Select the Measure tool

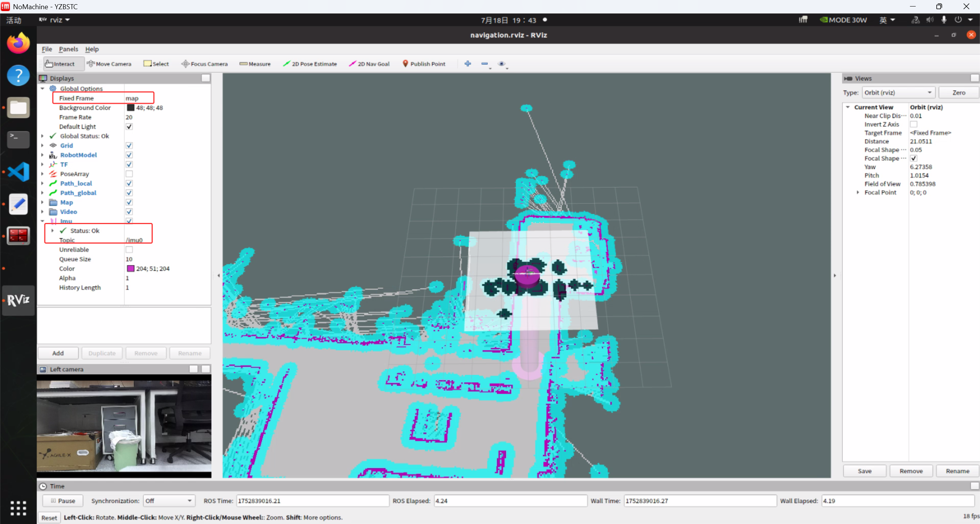point(255,64)
